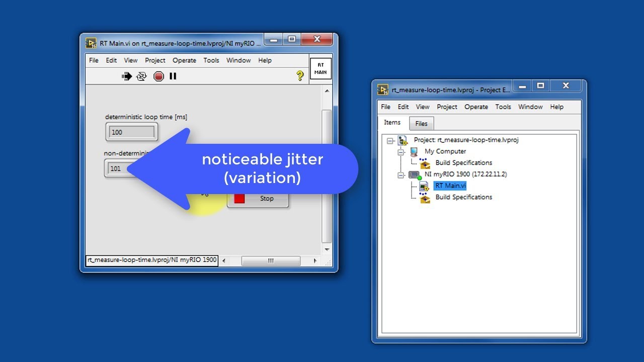644x362 pixels.
Task: Collapse the My Computer tree node
Action: [x=401, y=152]
